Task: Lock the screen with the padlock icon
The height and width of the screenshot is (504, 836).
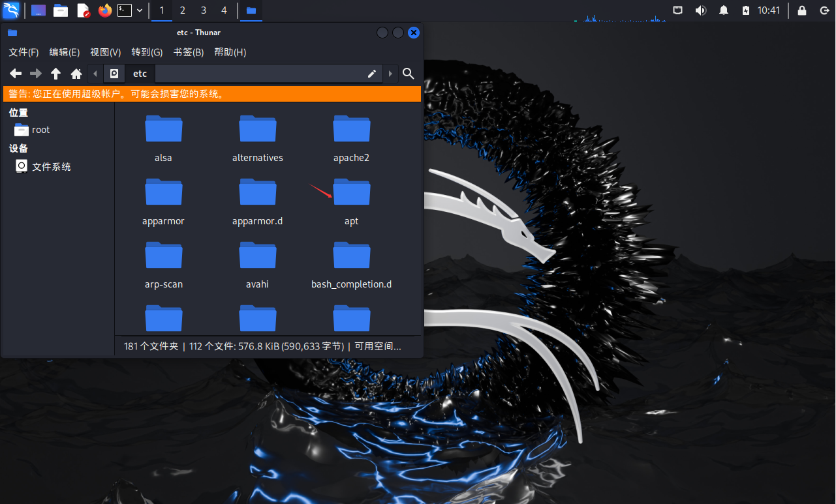Action: tap(802, 10)
